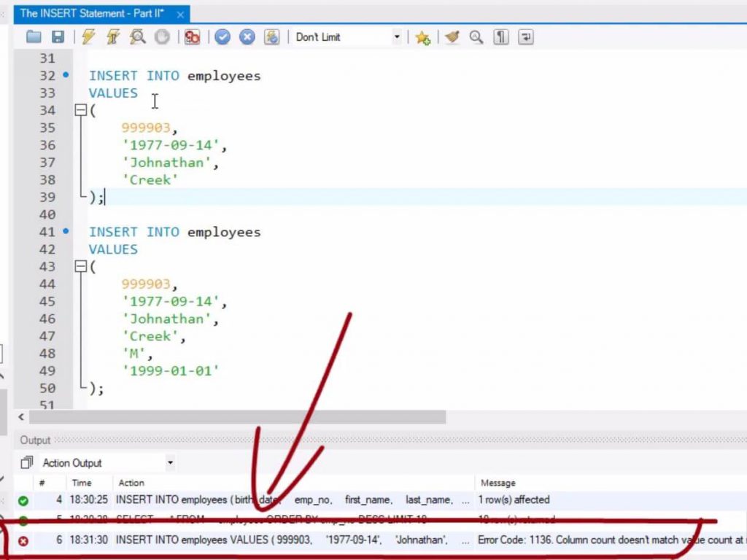Click the green success icon on row 4

[x=23, y=500]
